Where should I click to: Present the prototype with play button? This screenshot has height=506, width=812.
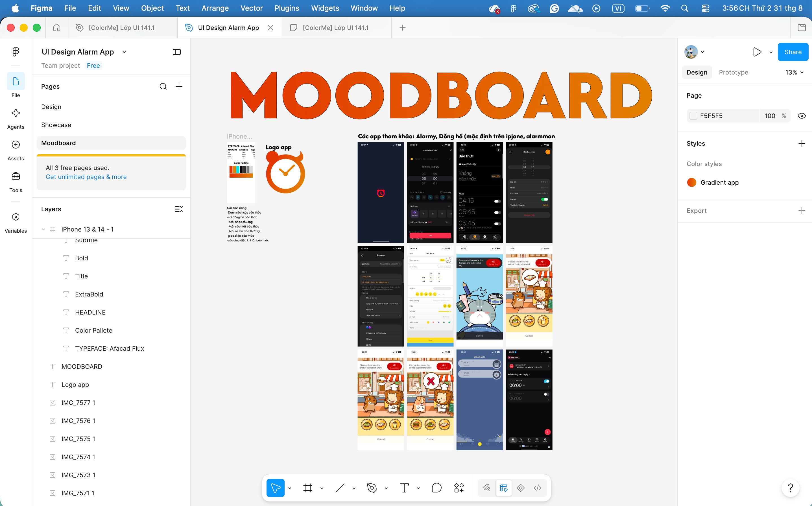pos(757,52)
